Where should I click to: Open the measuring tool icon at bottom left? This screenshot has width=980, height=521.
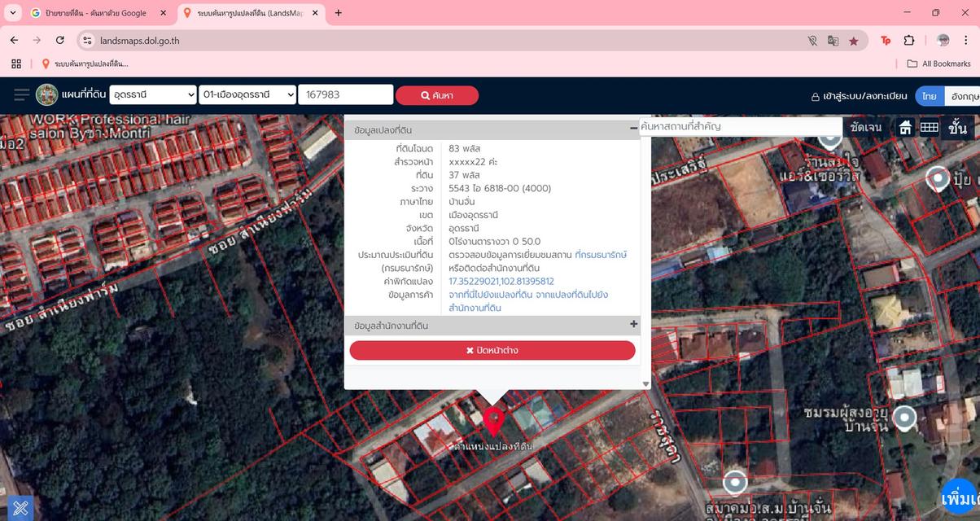tap(20, 508)
